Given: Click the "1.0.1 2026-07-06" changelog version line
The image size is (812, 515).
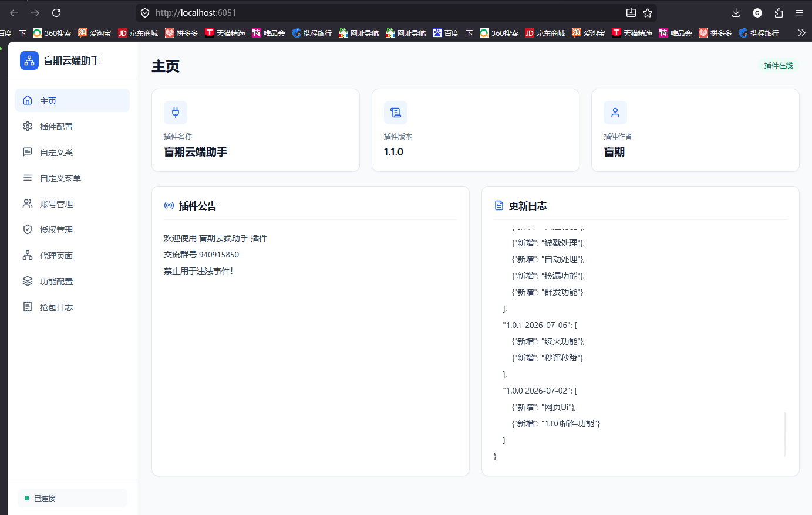Looking at the screenshot, I should pyautogui.click(x=540, y=325).
